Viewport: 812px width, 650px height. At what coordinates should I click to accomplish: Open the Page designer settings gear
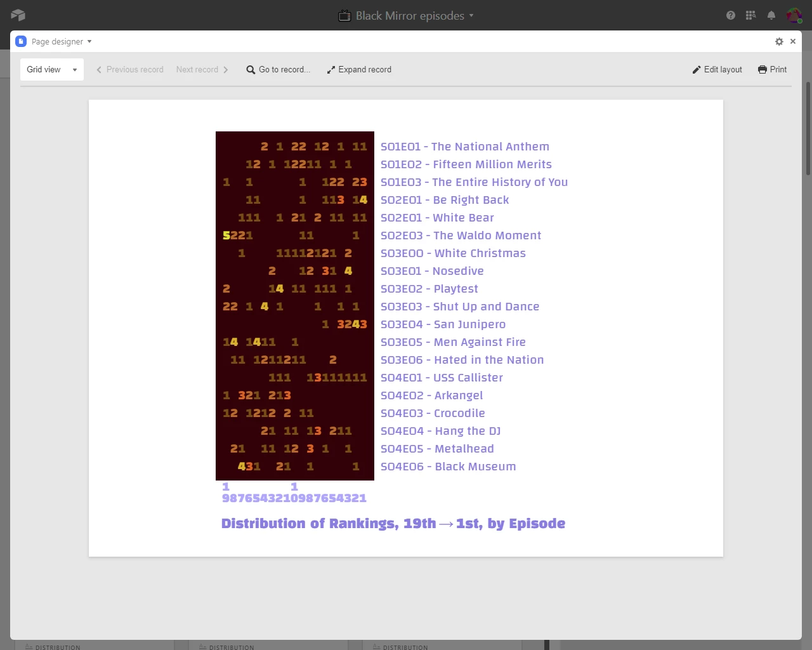pyautogui.click(x=779, y=41)
